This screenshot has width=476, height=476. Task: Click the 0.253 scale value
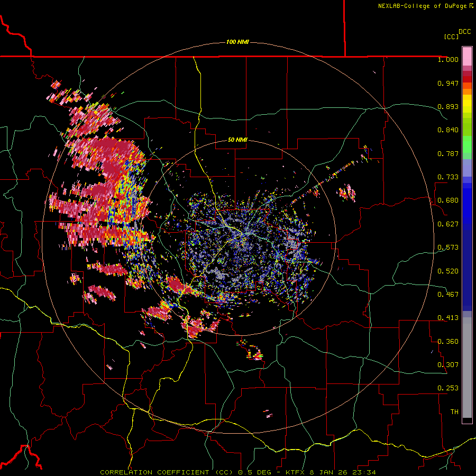pos(448,388)
